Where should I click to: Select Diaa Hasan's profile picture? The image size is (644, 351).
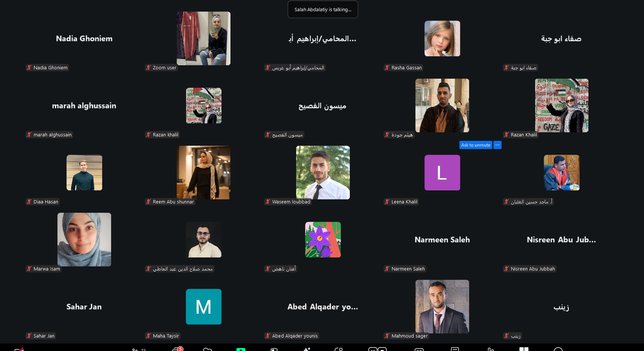[84, 172]
